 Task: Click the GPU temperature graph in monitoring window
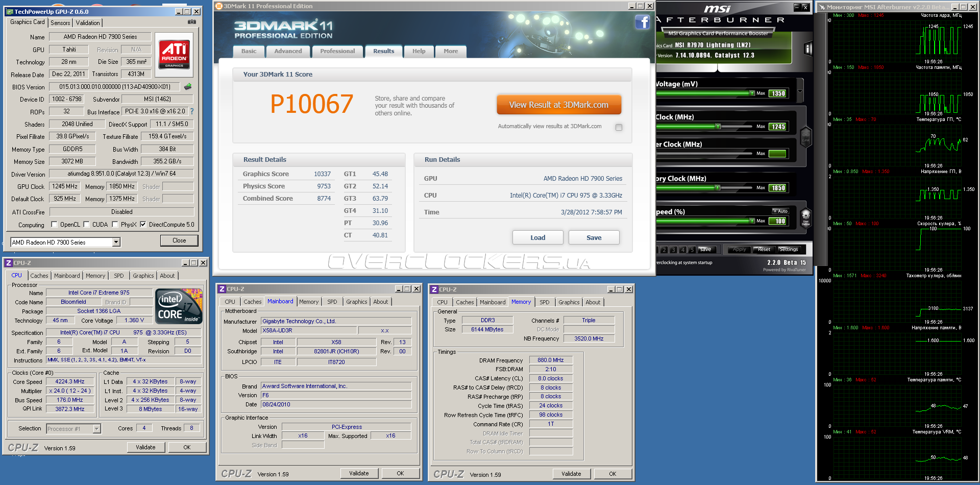(x=897, y=143)
